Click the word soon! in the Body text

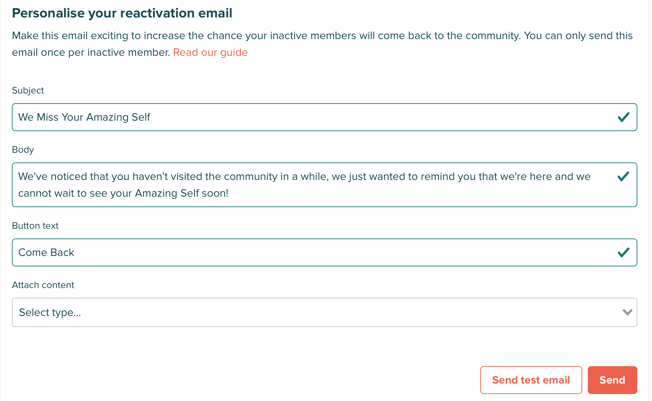215,193
